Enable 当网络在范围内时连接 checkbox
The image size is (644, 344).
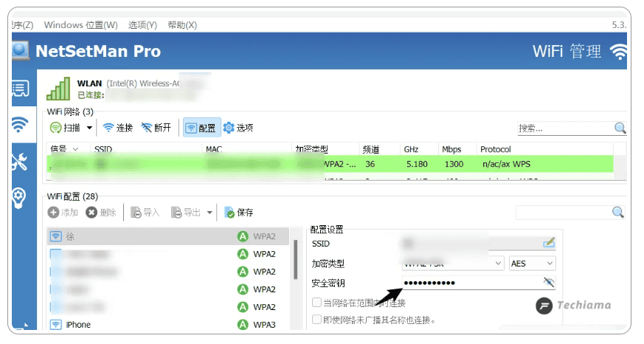[316, 303]
